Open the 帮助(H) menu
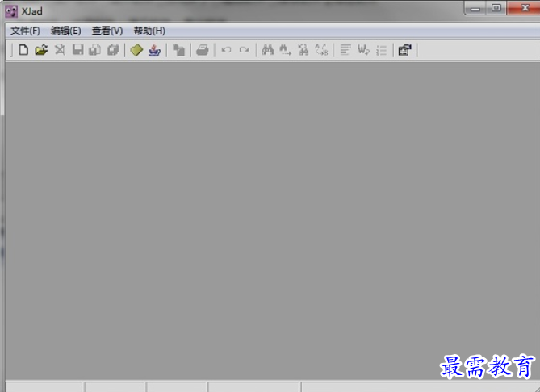This screenshot has height=392, width=540. point(149,31)
